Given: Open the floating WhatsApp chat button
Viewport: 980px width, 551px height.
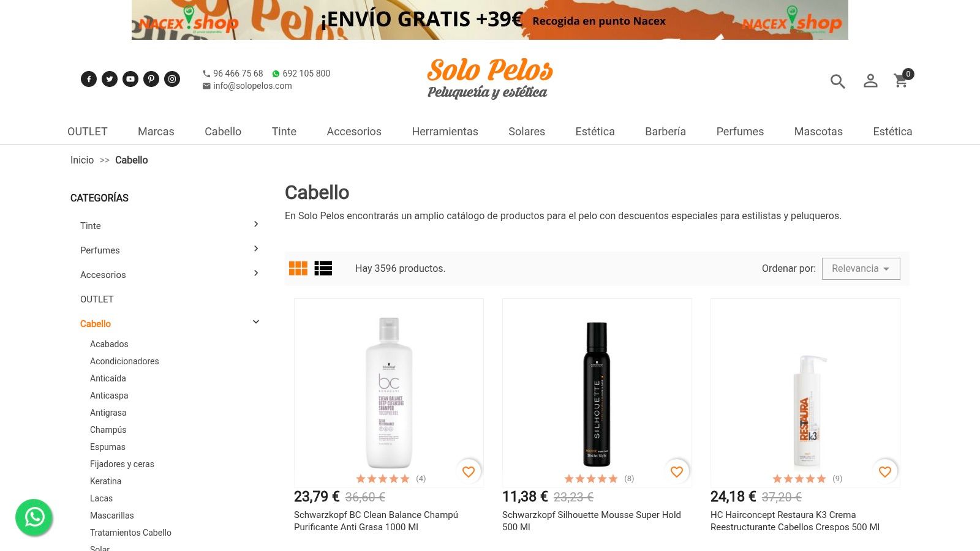Looking at the screenshot, I should point(34,517).
